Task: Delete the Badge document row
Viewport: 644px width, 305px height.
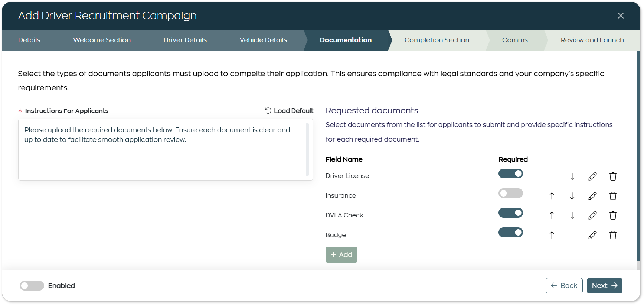Action: point(613,235)
